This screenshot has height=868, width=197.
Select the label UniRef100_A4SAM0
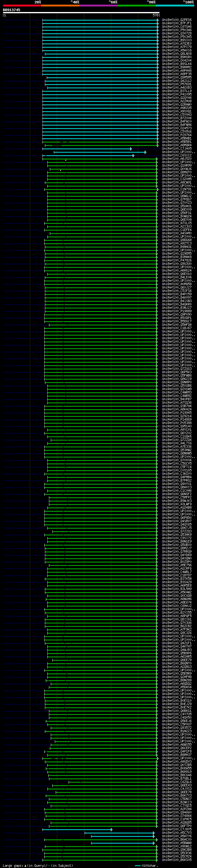pos(177,233)
